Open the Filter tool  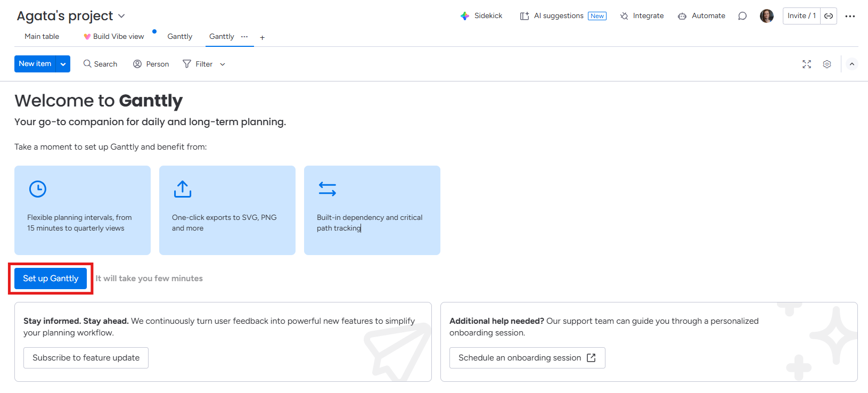[x=198, y=64]
